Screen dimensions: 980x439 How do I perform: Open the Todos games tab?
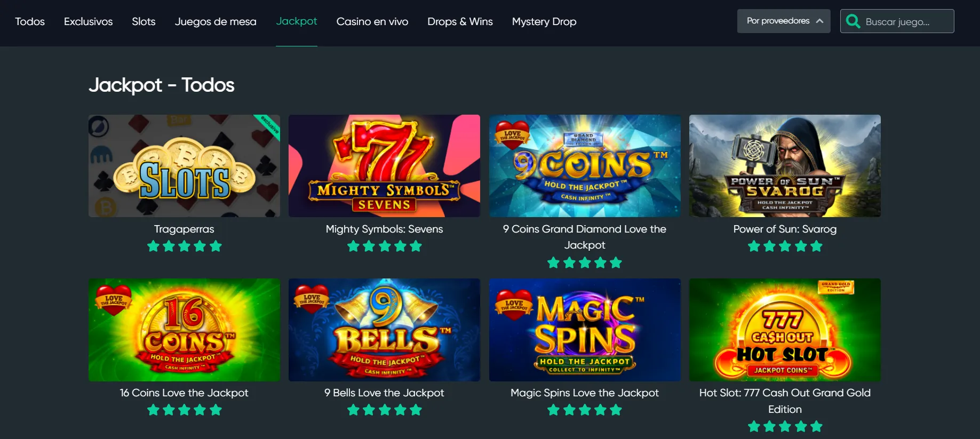click(x=30, y=22)
